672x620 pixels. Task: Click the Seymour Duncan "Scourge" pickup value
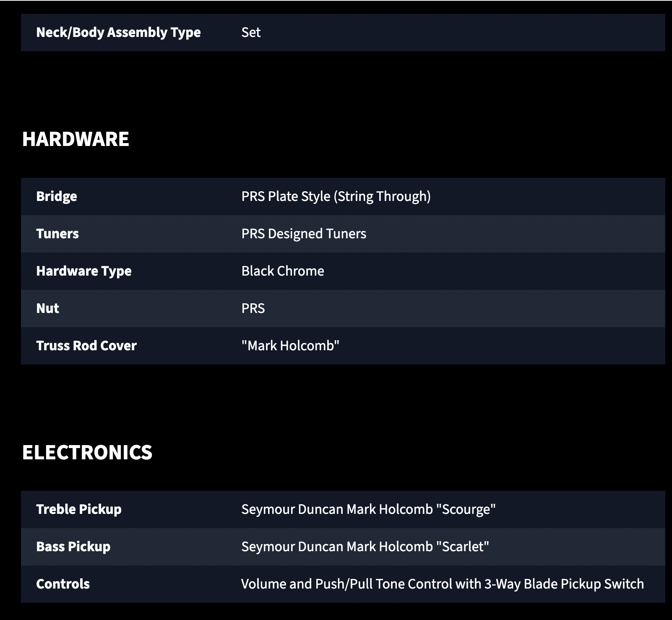pyautogui.click(x=368, y=509)
